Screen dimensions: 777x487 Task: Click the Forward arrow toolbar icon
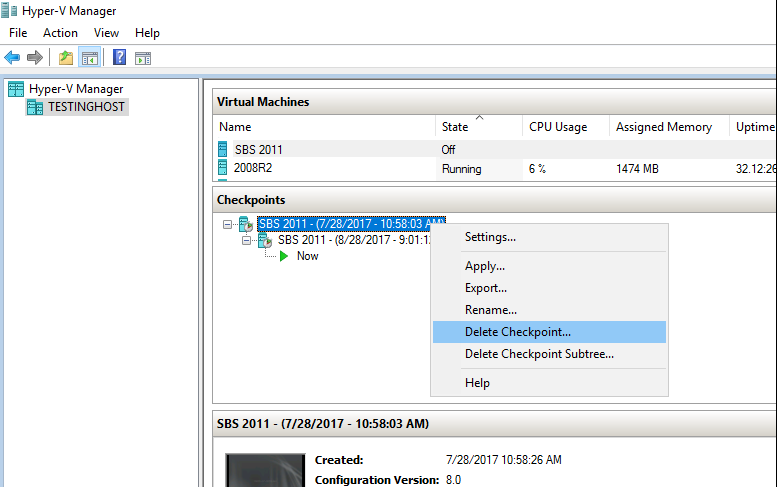[35, 58]
